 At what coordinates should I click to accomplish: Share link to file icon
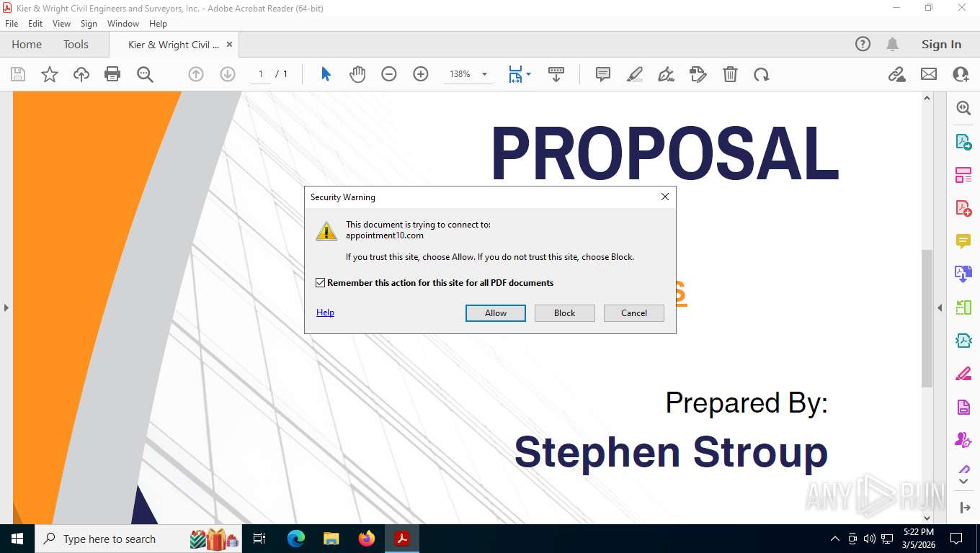(897, 74)
